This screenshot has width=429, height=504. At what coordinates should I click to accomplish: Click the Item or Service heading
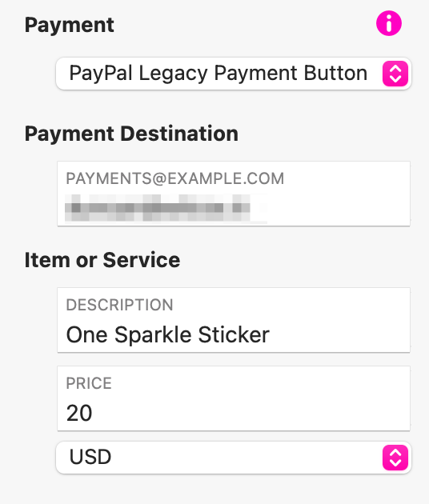point(102,260)
